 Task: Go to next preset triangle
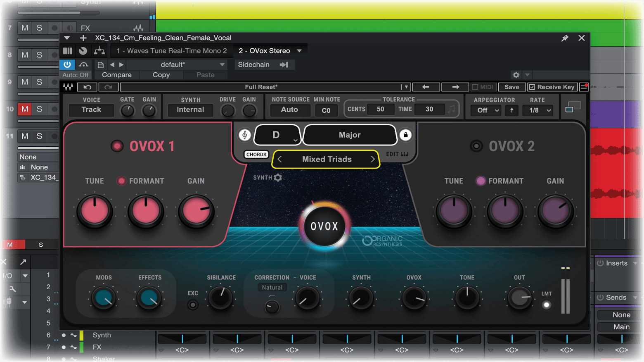point(121,65)
